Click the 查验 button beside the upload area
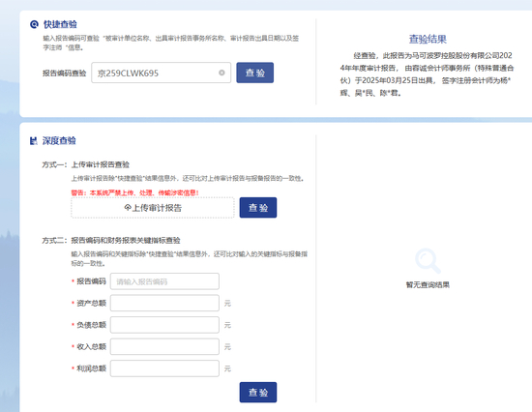The image size is (532, 412). [x=258, y=208]
